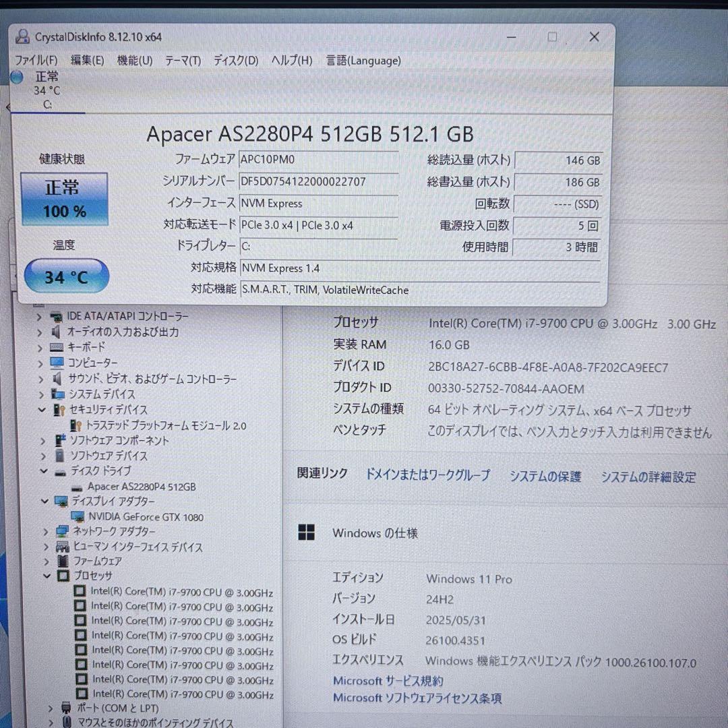Image resolution: width=728 pixels, height=728 pixels.
Task: Click the 34 °C temperature button
Action: [x=66, y=277]
